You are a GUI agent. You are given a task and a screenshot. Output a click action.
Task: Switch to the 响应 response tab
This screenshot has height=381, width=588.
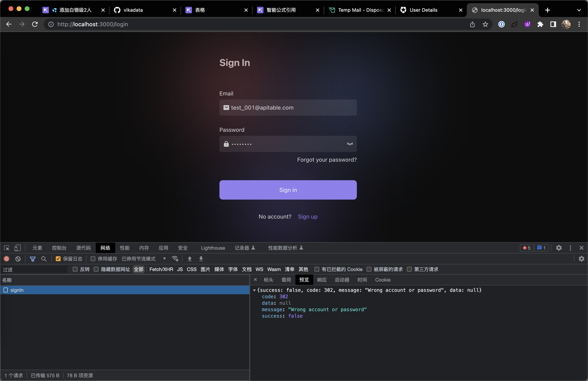322,280
